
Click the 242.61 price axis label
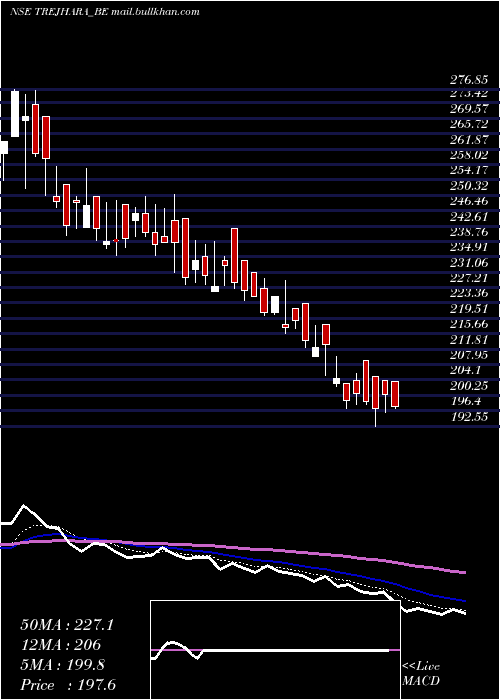click(x=469, y=217)
